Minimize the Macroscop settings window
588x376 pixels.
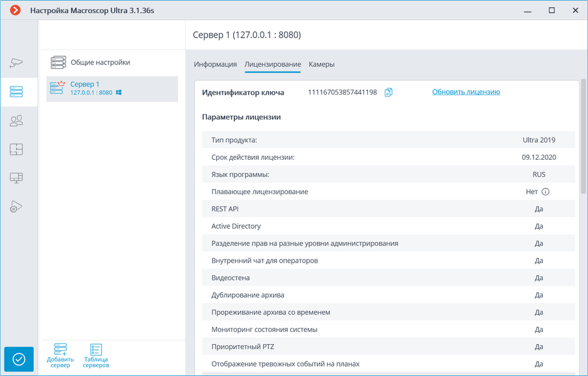click(x=528, y=11)
